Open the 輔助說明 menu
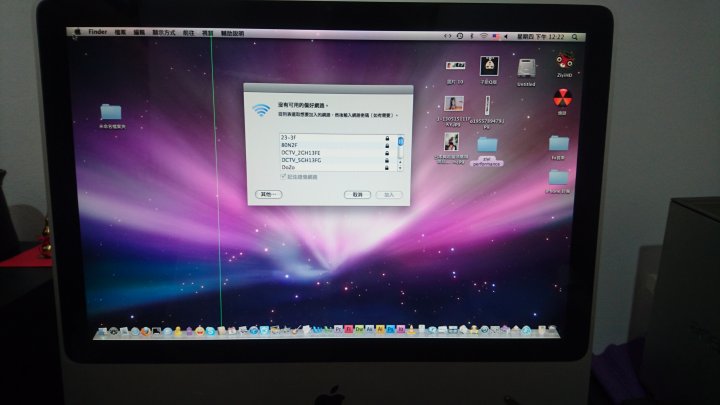This screenshot has height=405, width=720. 232,34
